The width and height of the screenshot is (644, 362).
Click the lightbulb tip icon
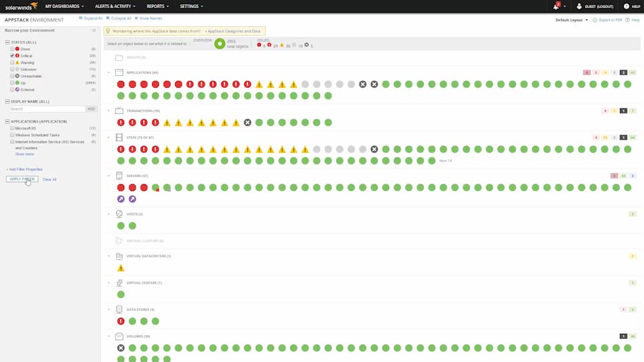click(x=108, y=31)
